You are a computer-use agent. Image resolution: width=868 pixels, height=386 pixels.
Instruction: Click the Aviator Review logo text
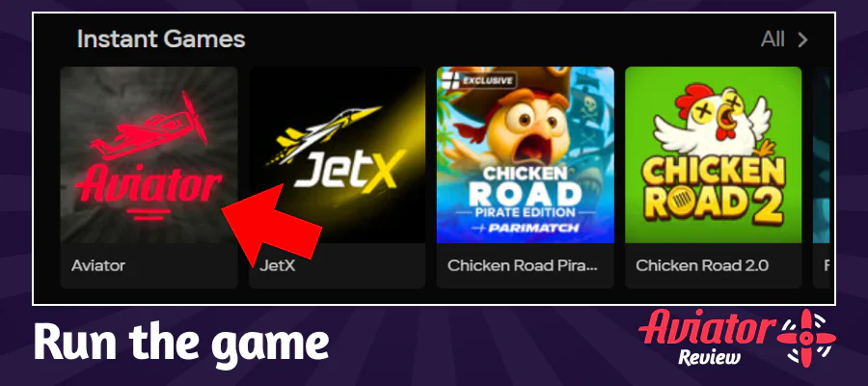(706, 338)
